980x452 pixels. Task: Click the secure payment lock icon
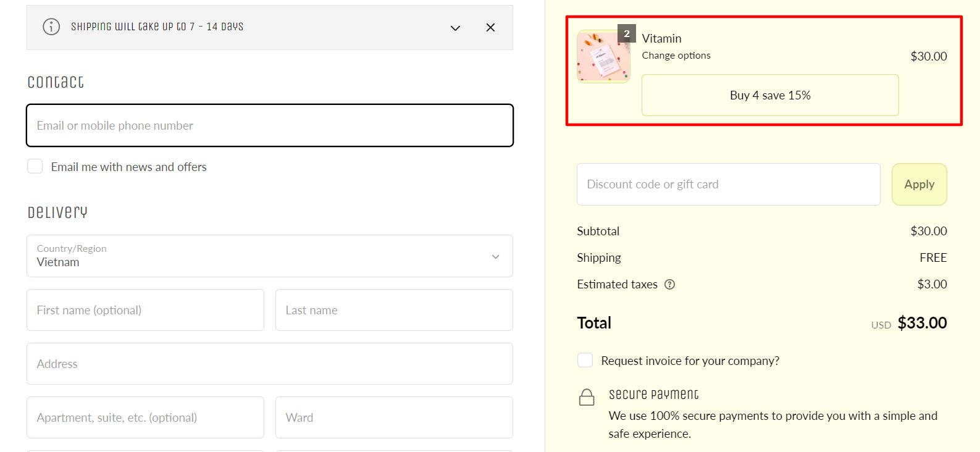pos(587,397)
